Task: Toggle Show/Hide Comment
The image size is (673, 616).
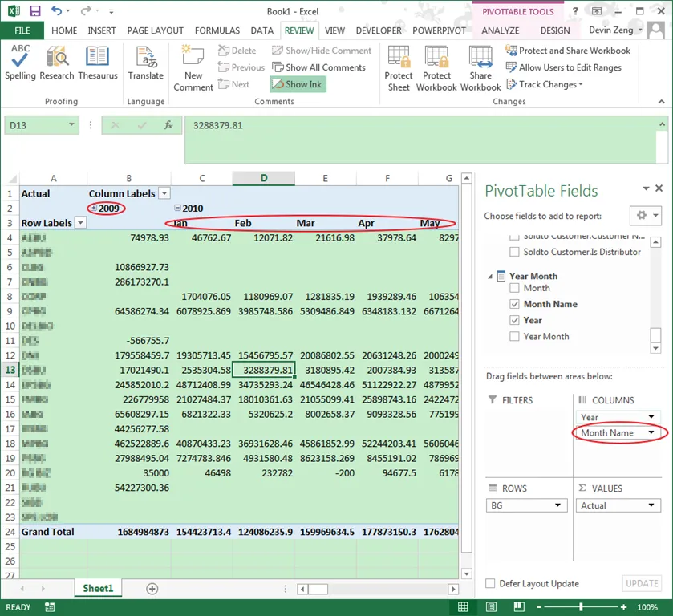Action: tap(322, 51)
